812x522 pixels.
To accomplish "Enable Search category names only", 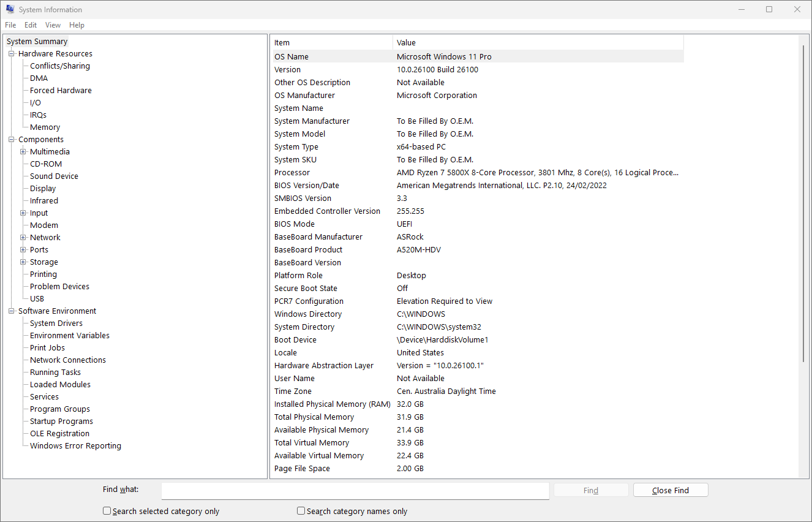I will pyautogui.click(x=301, y=510).
